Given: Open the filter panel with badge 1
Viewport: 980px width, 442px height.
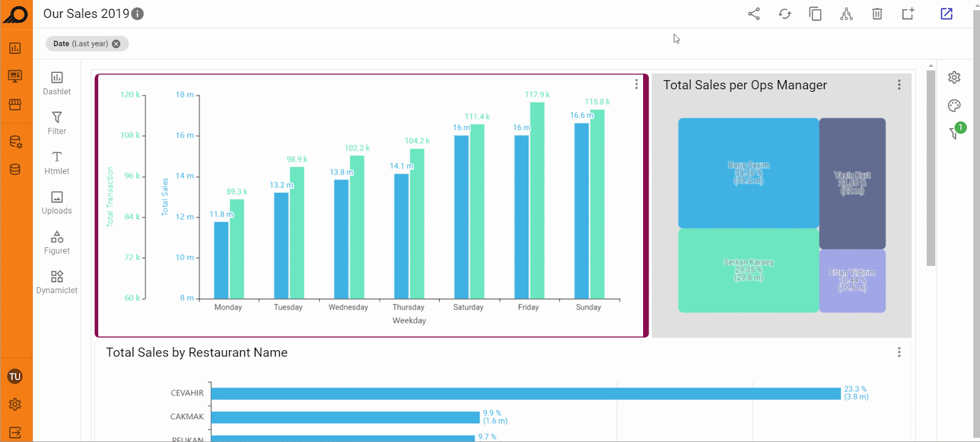Looking at the screenshot, I should [x=956, y=132].
